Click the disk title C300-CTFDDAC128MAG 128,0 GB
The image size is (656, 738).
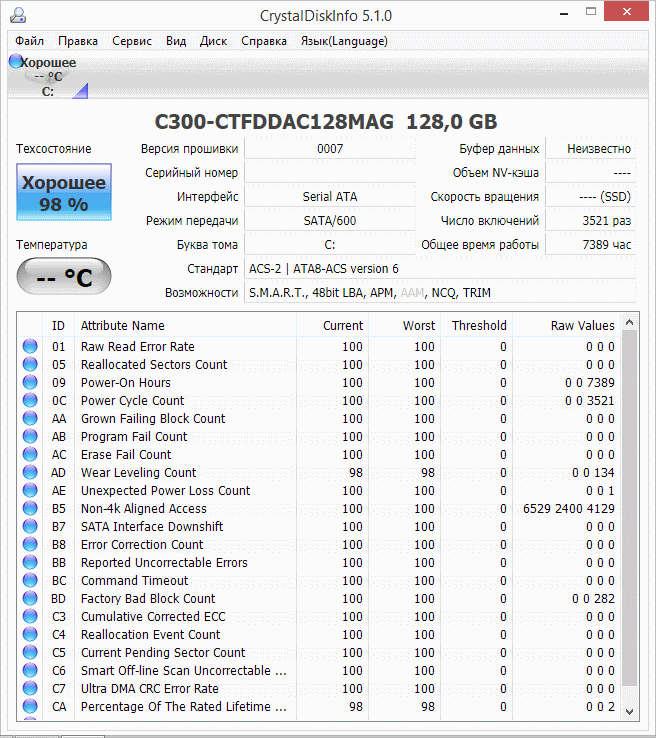326,122
